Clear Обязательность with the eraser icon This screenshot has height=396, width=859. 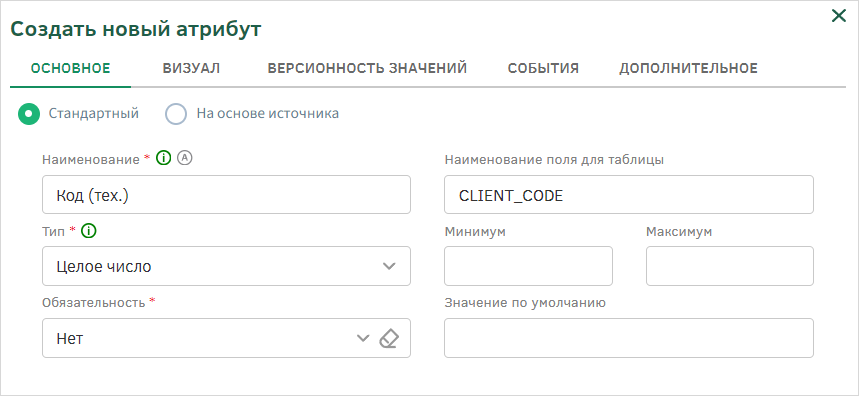pos(389,338)
